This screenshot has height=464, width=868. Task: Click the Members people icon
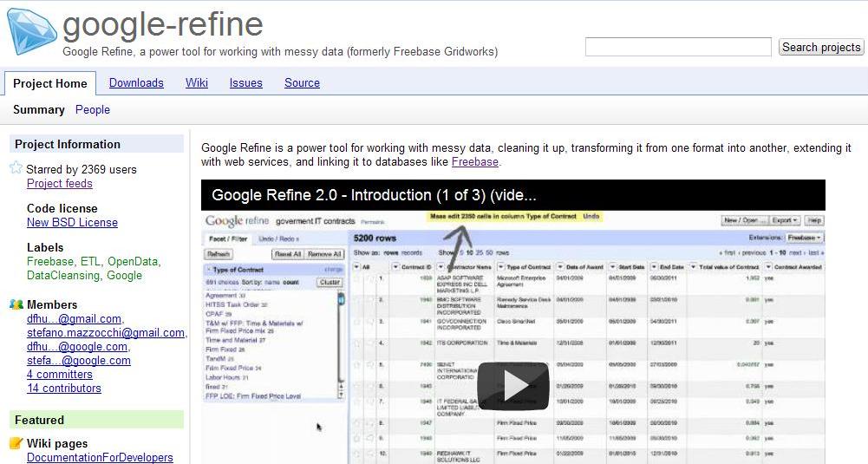(x=16, y=304)
